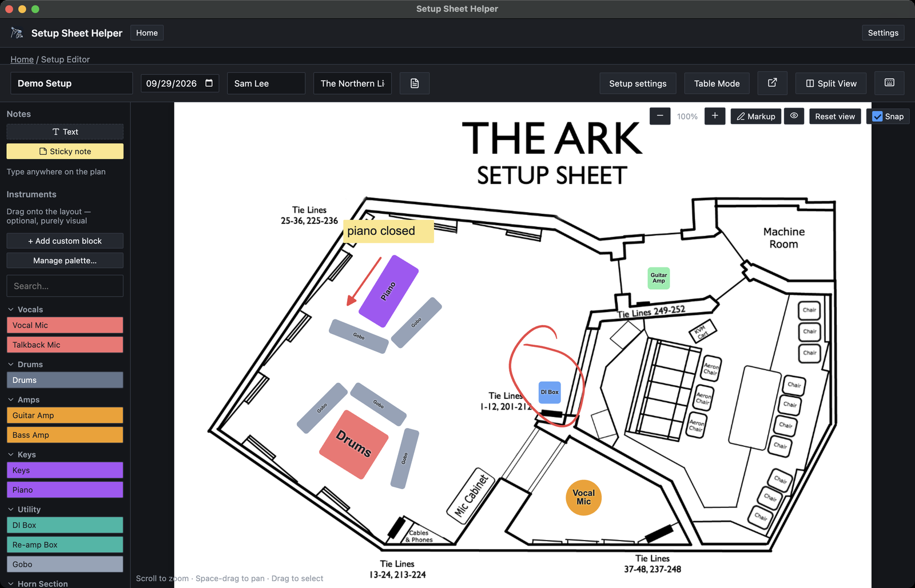The image size is (915, 588).
Task: Select the red Drums block on plan
Action: (x=354, y=444)
